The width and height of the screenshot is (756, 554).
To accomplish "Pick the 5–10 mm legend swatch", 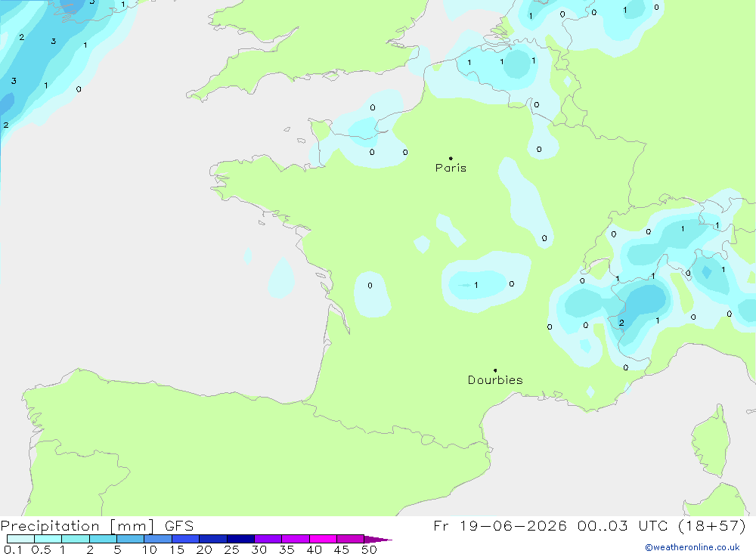I will 131,539.
